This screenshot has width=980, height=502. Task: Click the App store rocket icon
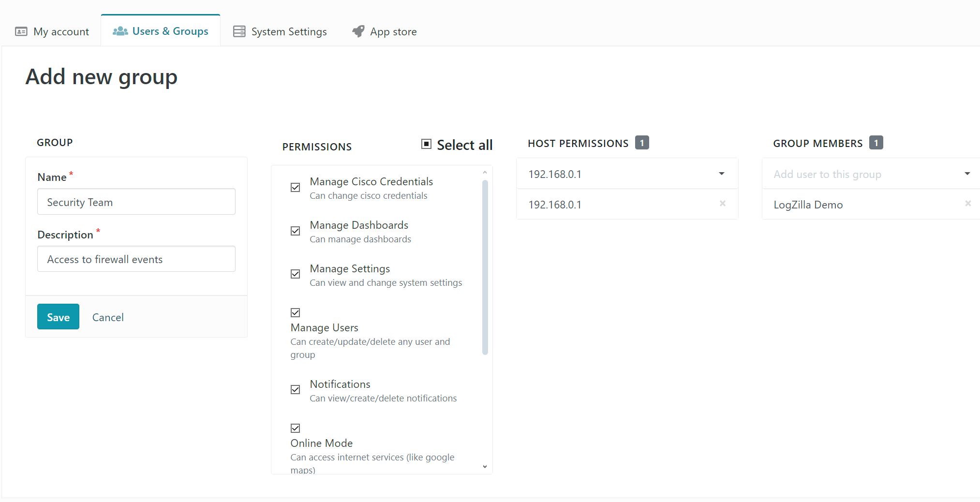point(357,31)
